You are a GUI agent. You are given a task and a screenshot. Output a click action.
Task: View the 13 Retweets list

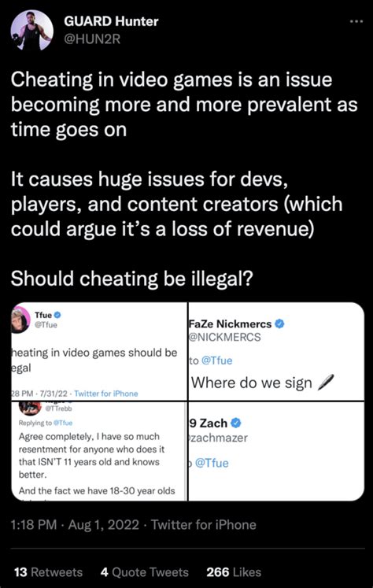pyautogui.click(x=48, y=572)
